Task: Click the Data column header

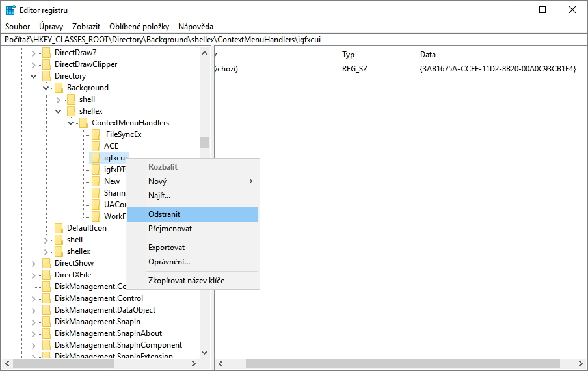Action: point(500,55)
